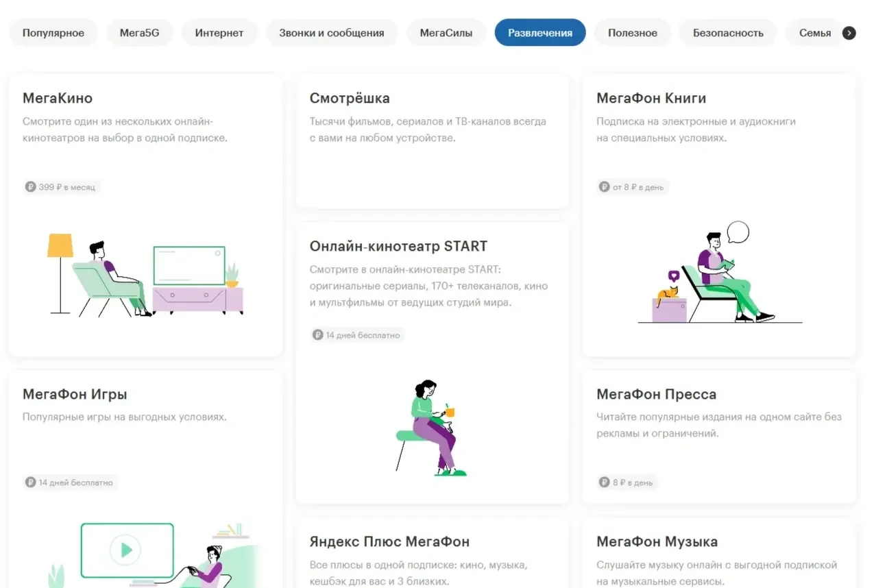Click the ruble icon on the МегаФон Пресса price tag
The width and height of the screenshot is (874, 588).
pyautogui.click(x=605, y=482)
